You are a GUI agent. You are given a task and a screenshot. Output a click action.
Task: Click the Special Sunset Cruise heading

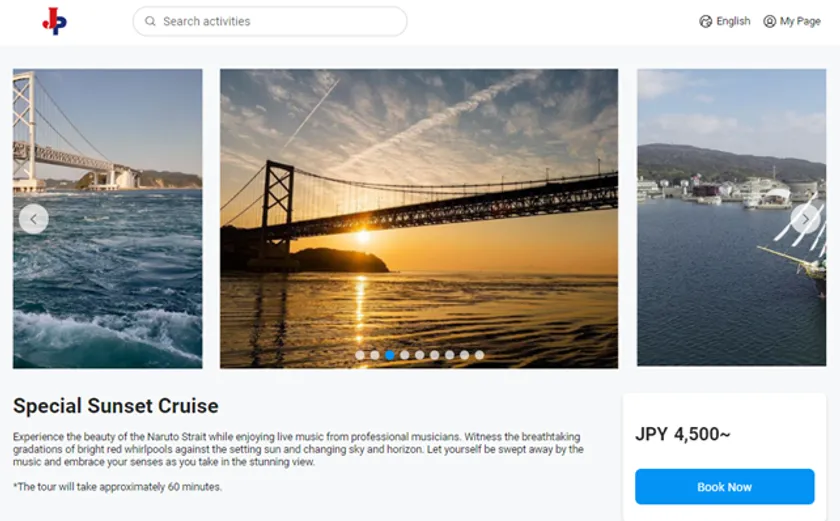(x=116, y=406)
